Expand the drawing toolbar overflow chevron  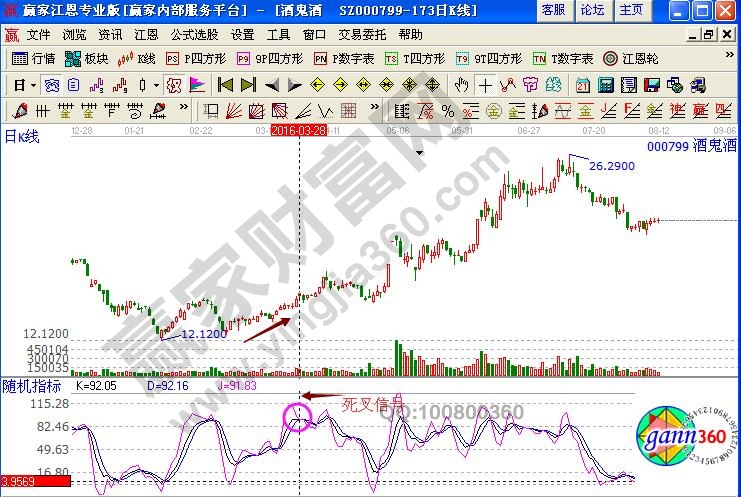click(x=183, y=110)
